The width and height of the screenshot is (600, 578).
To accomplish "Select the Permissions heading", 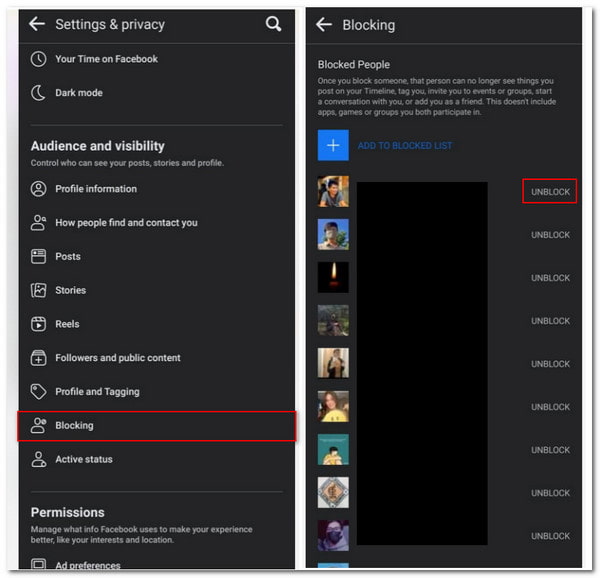I will pyautogui.click(x=67, y=512).
